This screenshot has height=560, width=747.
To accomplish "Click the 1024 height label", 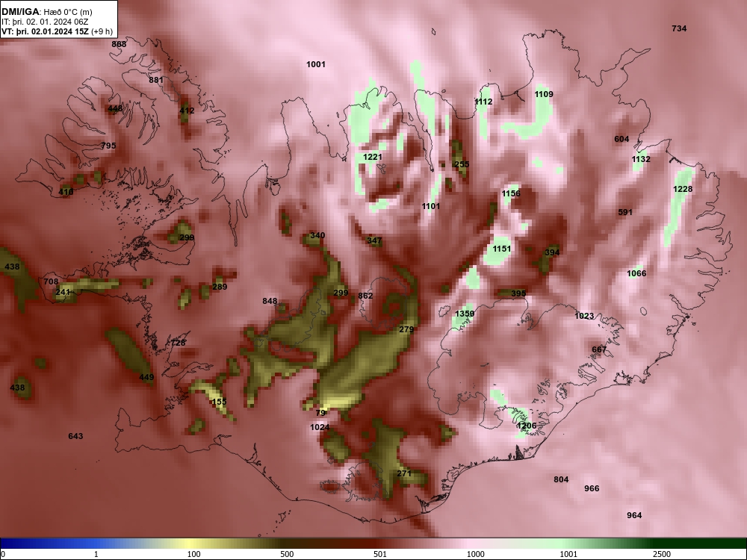I will coord(320,427).
